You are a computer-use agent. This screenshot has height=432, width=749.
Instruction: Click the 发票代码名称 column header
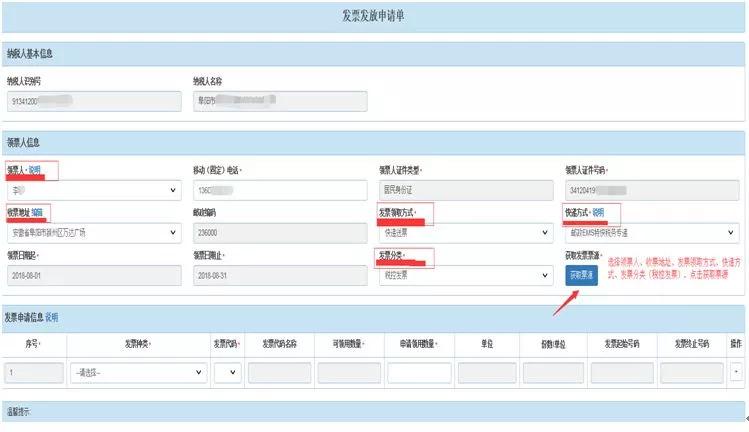[279, 344]
